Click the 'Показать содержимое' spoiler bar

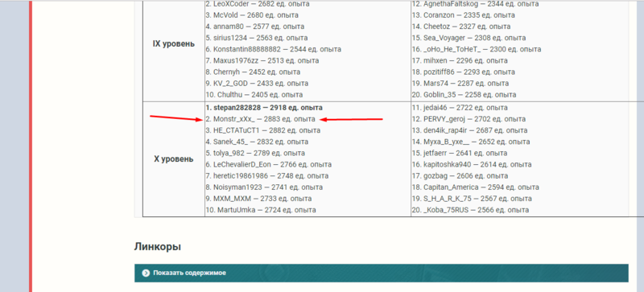pyautogui.click(x=381, y=273)
